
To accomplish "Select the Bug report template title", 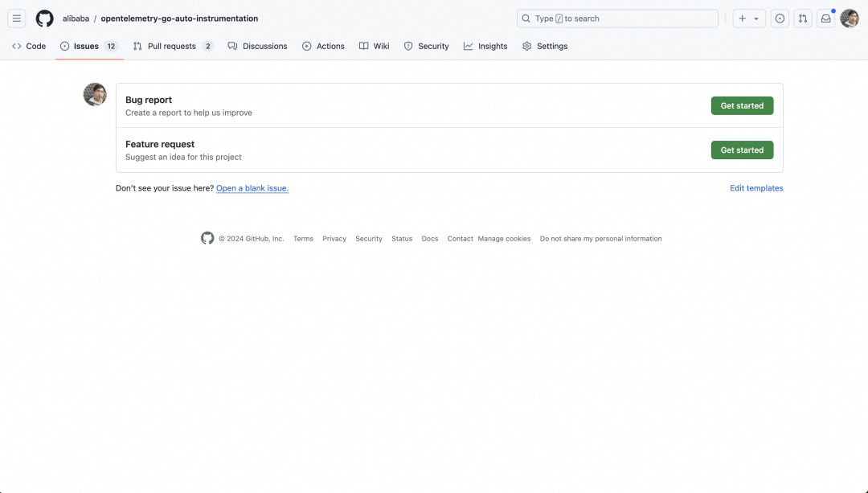I will pos(149,100).
